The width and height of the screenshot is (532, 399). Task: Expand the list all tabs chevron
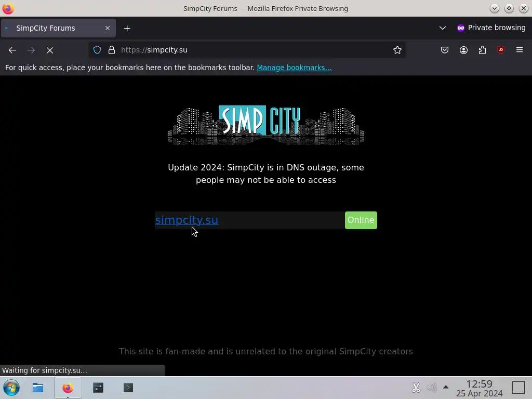point(443,28)
